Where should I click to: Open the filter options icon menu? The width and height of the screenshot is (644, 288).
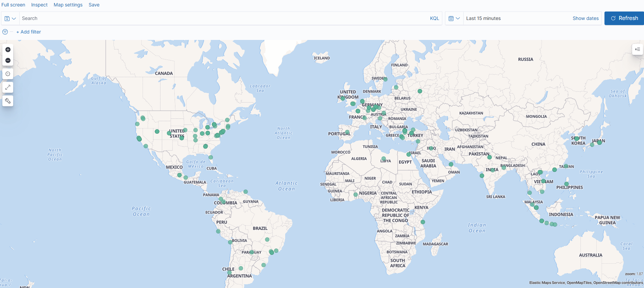coord(5,32)
